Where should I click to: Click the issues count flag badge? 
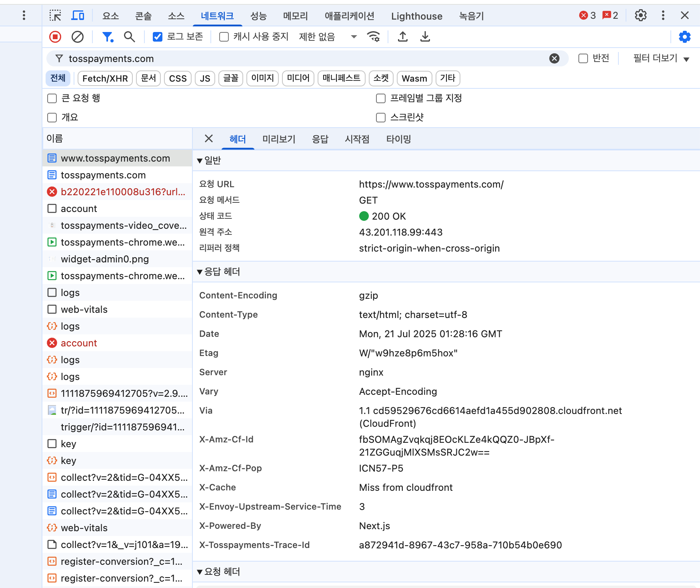click(x=610, y=16)
